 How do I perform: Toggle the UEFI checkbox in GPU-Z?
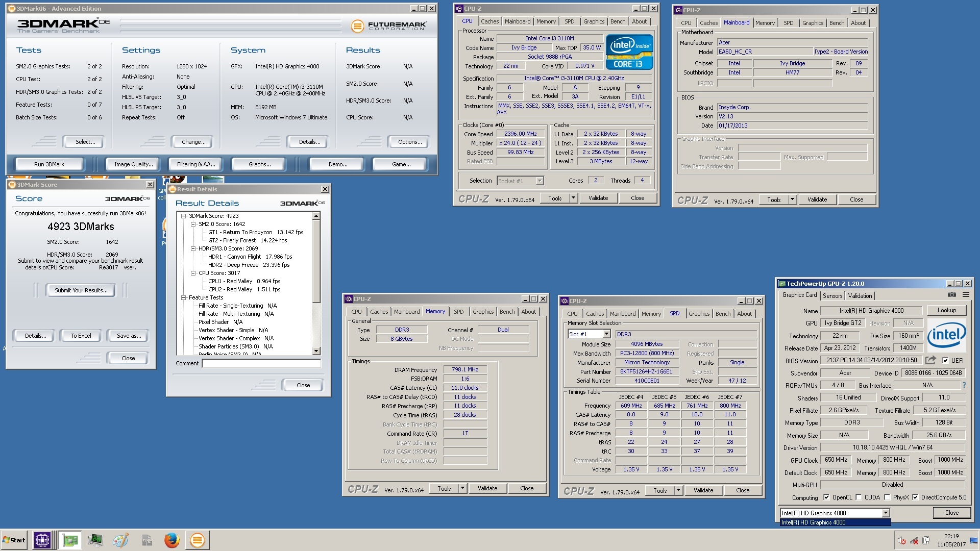pos(945,360)
